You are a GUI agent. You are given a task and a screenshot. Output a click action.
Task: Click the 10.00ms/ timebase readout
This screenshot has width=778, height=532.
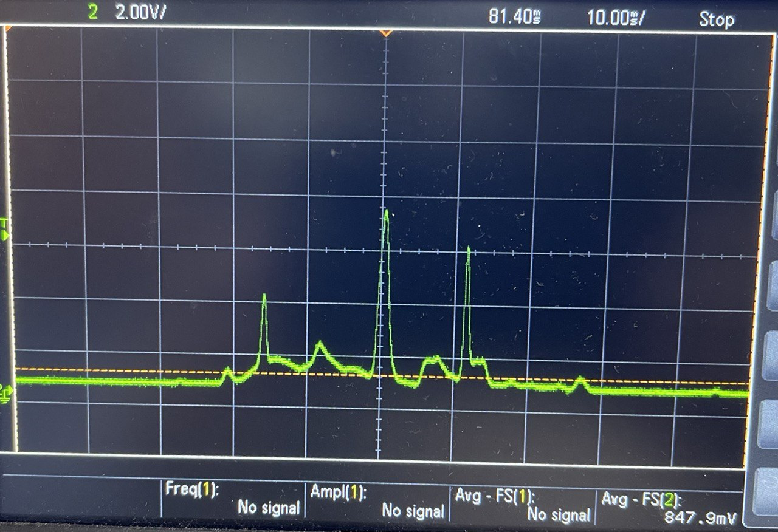tap(615, 18)
